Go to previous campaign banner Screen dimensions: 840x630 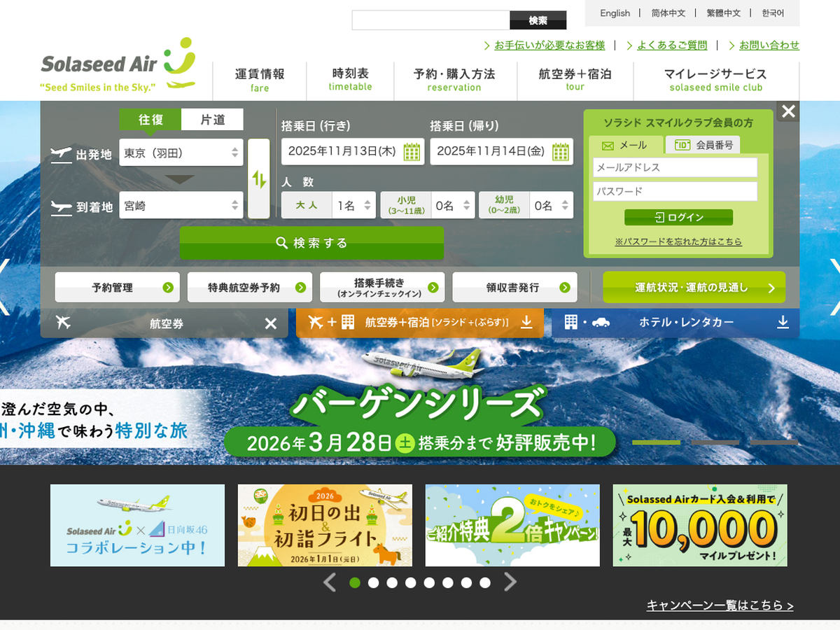point(330,582)
